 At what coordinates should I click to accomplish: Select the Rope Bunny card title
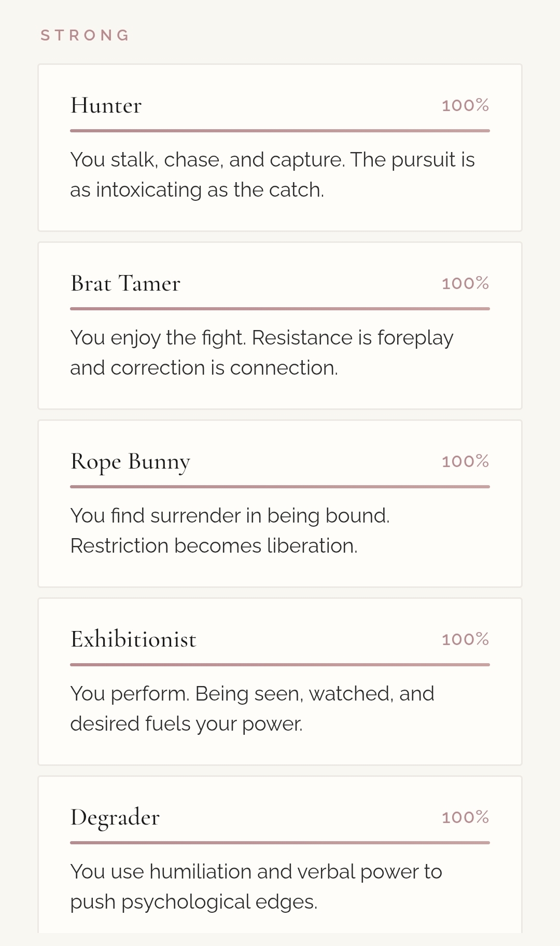pos(130,462)
